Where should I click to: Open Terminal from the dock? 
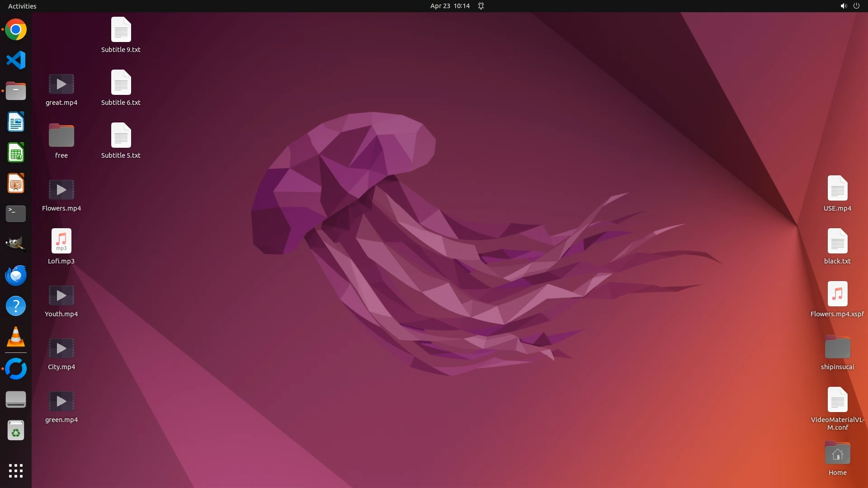pyautogui.click(x=16, y=213)
